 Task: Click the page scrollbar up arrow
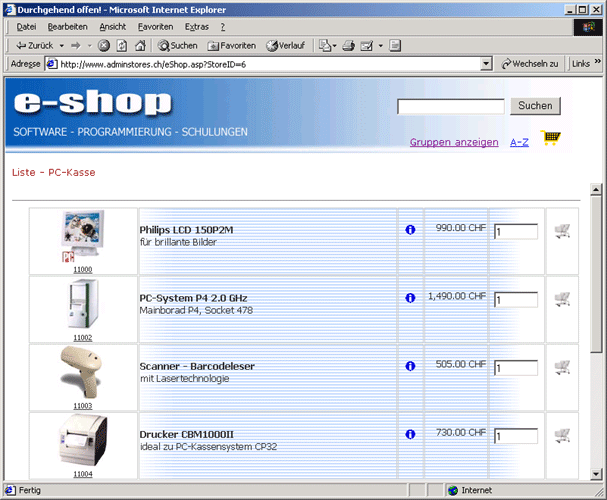tap(596, 190)
